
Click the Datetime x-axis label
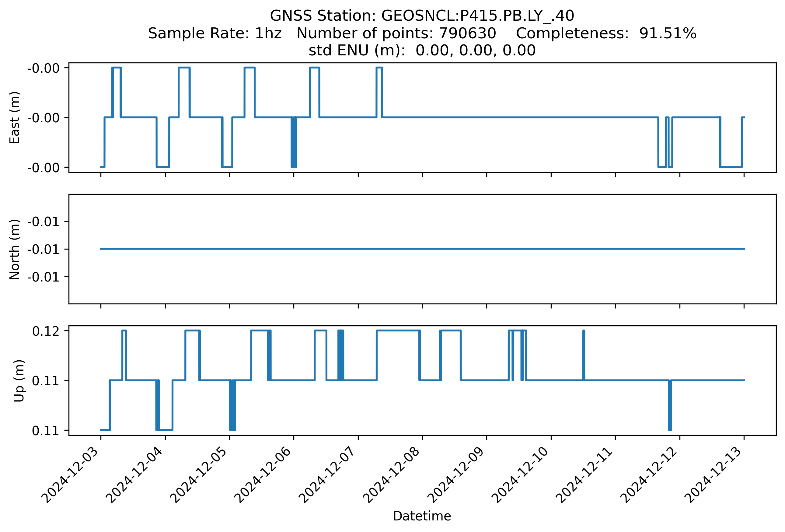click(x=421, y=516)
